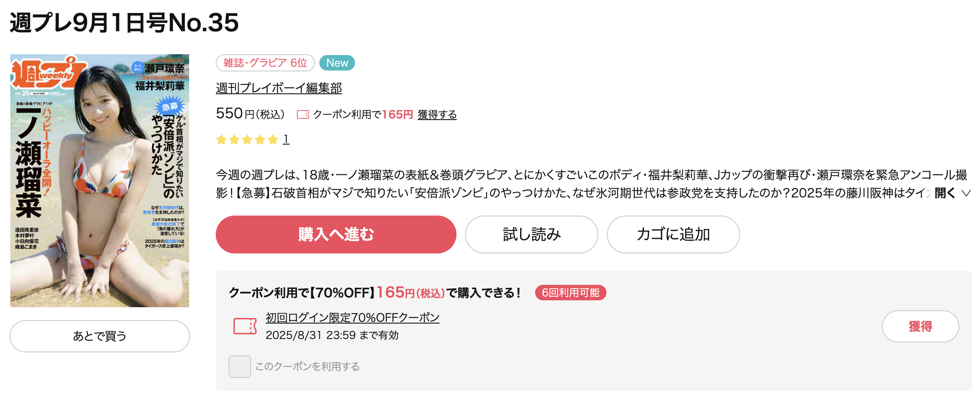Click the five-star rating icons

coord(247,139)
